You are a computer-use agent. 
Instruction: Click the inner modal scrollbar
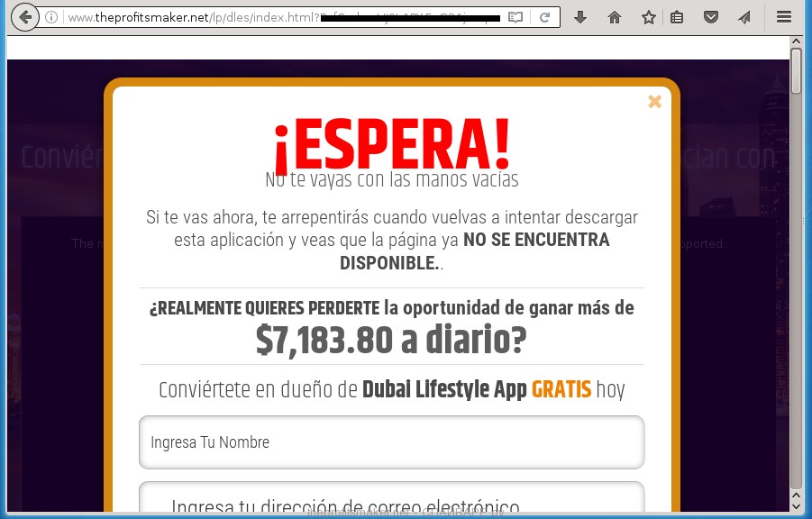pyautogui.click(x=795, y=72)
